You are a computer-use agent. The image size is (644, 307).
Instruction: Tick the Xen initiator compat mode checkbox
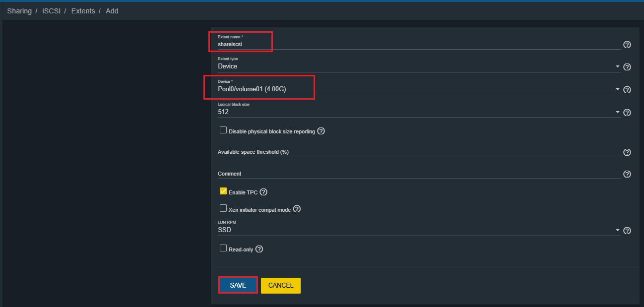point(223,208)
